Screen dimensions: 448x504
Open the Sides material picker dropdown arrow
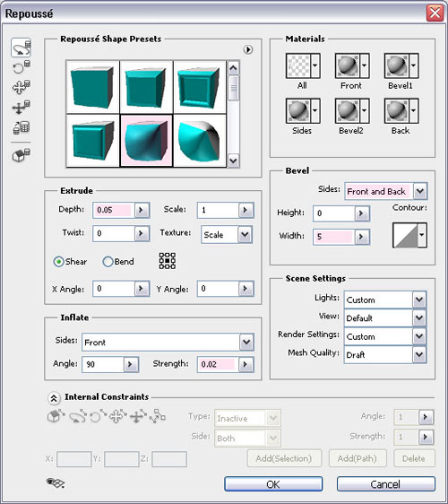(315, 111)
